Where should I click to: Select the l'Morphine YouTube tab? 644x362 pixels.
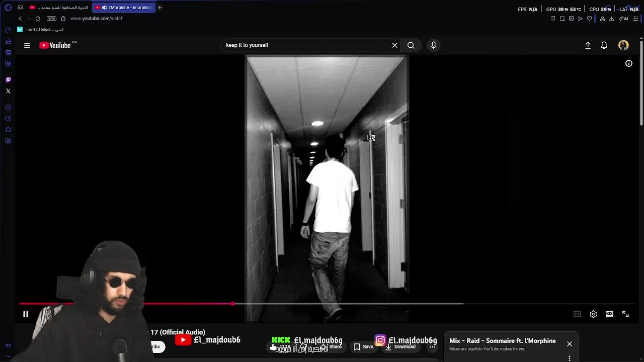(124, 8)
